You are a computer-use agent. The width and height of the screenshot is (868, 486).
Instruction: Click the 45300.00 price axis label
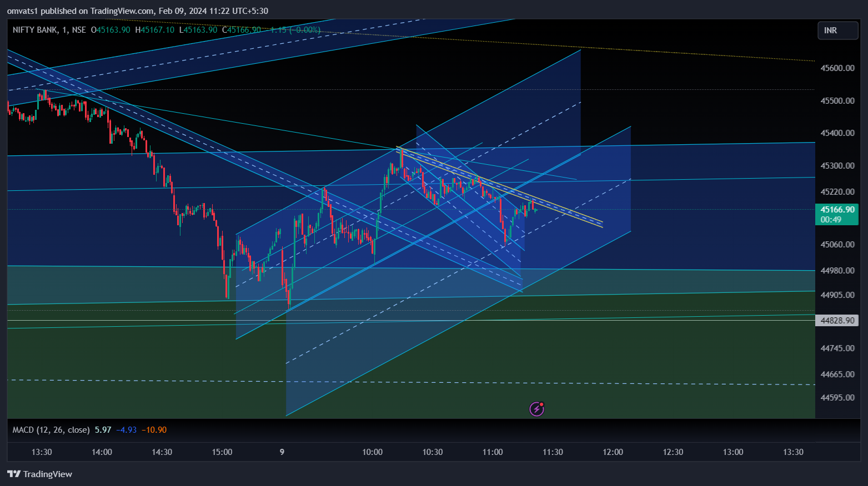(x=837, y=166)
